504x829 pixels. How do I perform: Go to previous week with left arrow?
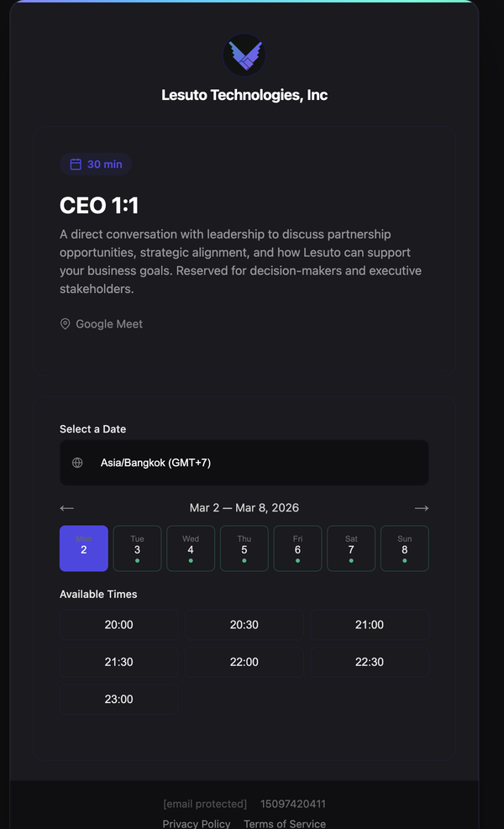pyautogui.click(x=67, y=508)
